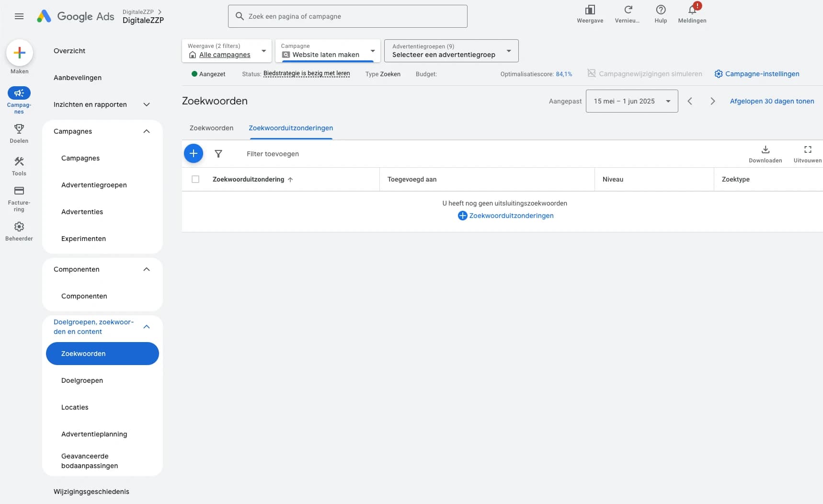Viewport: 823px width, 504px height.
Task: Collapse the Componenten sidebar group
Action: (x=147, y=269)
